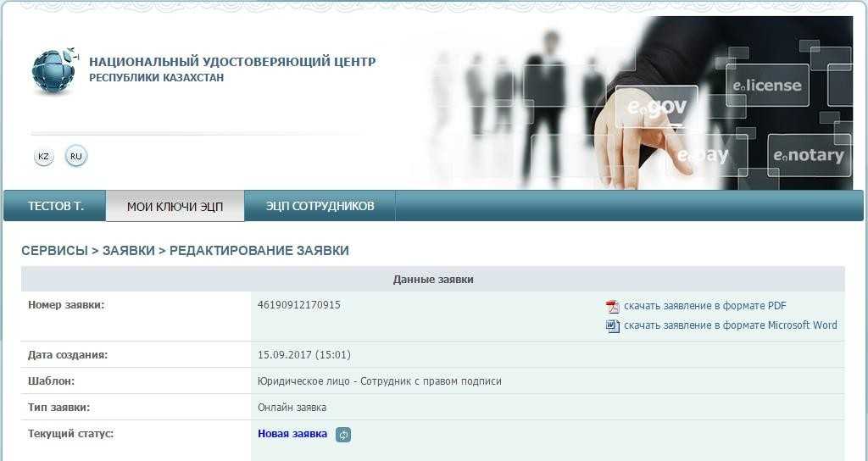Switch to the ЭЦП СОТРУДНИКОВ tab

(320, 206)
